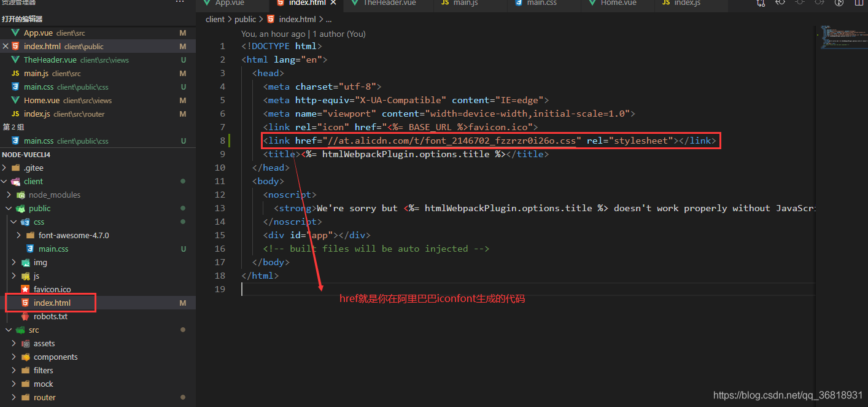Place cursor on <!DOCTYPE html> line
The height and width of the screenshot is (407, 868).
282,46
